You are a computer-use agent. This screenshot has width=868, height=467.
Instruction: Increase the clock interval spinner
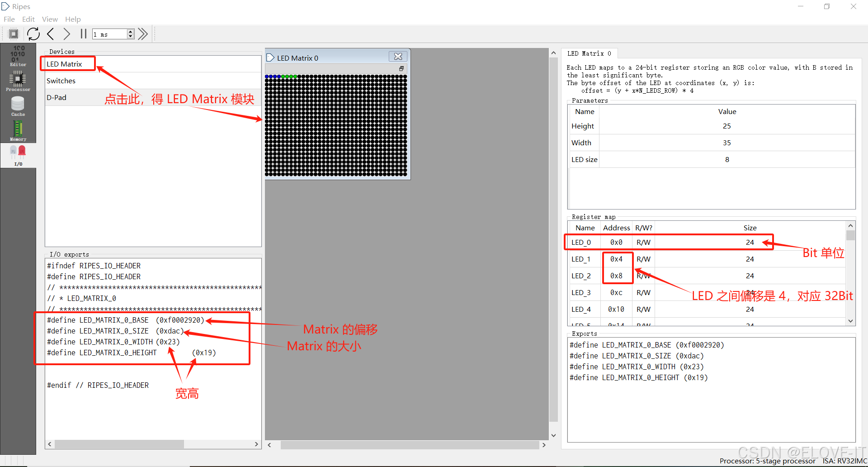click(x=131, y=32)
